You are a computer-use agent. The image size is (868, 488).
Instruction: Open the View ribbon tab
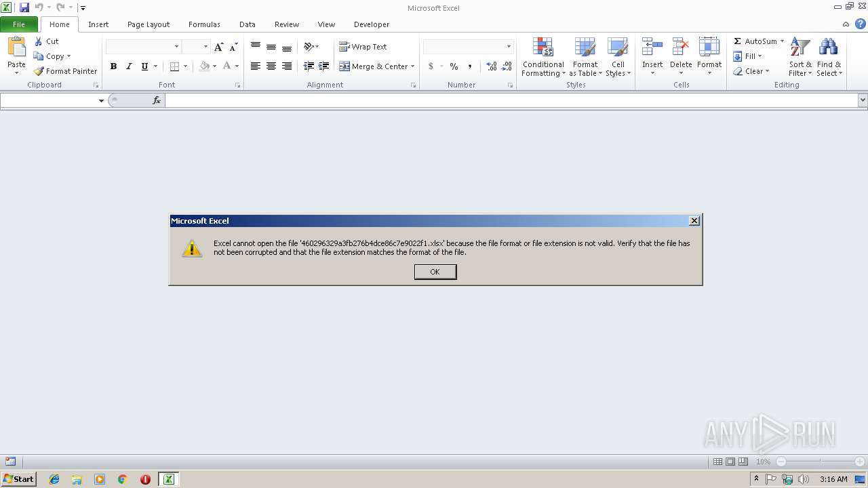(326, 24)
